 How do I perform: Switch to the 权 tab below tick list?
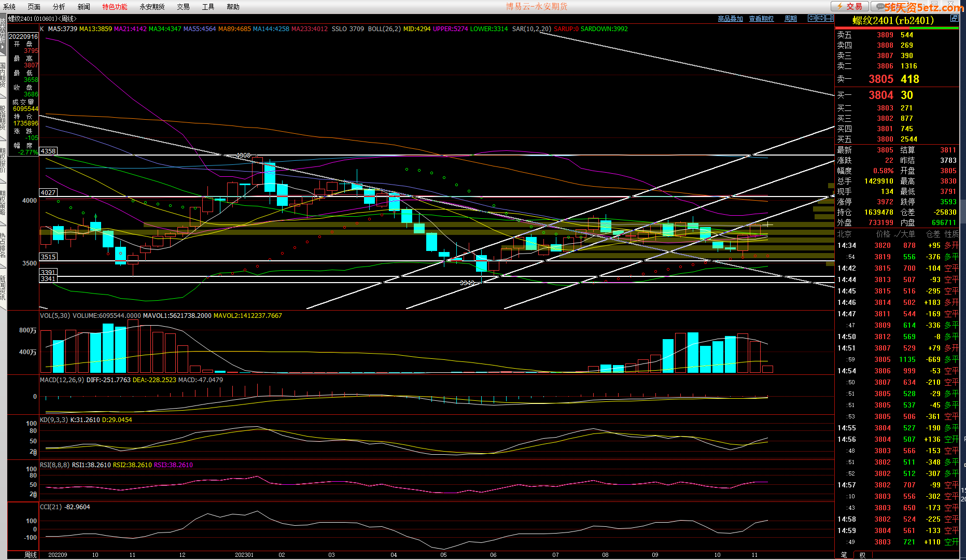pyautogui.click(x=862, y=555)
